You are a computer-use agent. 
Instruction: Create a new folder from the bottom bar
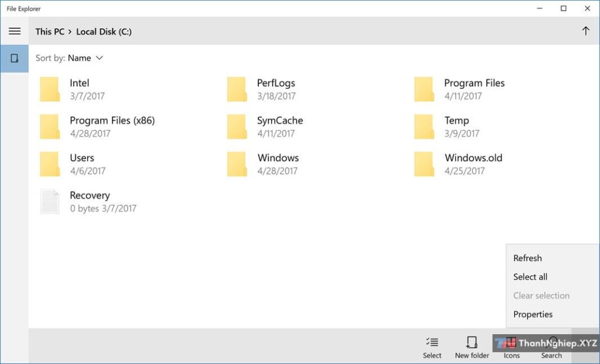pyautogui.click(x=472, y=347)
